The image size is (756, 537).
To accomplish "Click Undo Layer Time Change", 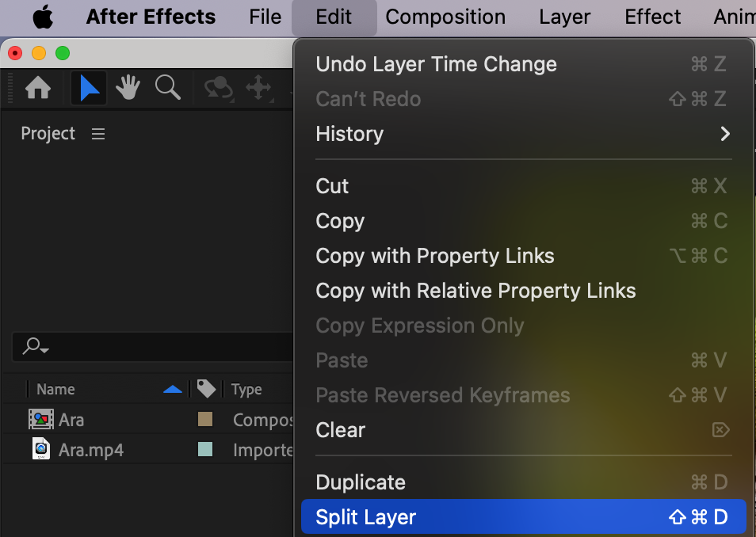I will 436,64.
